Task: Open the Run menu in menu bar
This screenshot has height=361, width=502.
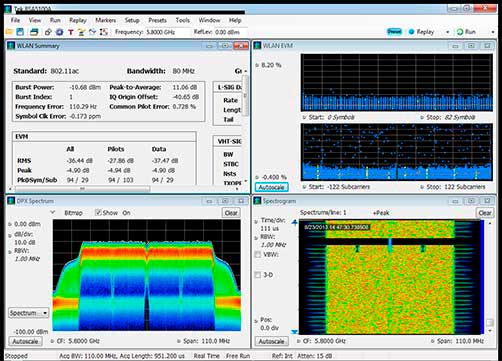Action: (x=55, y=20)
